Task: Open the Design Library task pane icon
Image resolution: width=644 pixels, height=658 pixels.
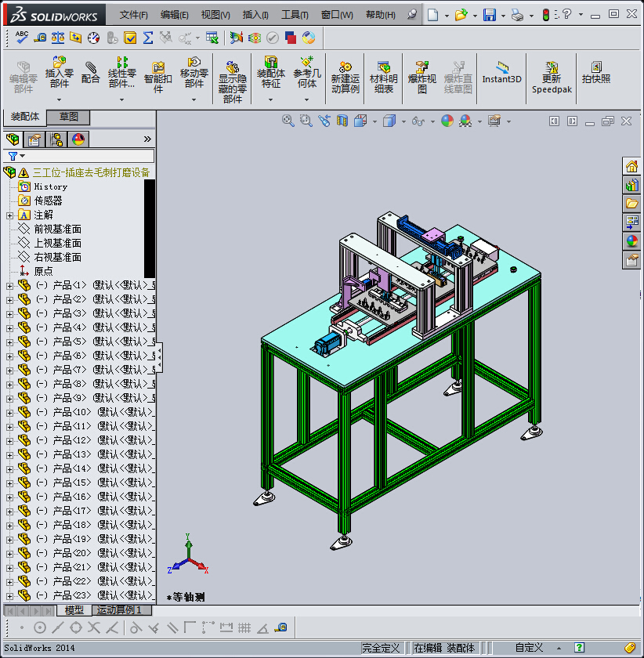Action: click(631, 185)
